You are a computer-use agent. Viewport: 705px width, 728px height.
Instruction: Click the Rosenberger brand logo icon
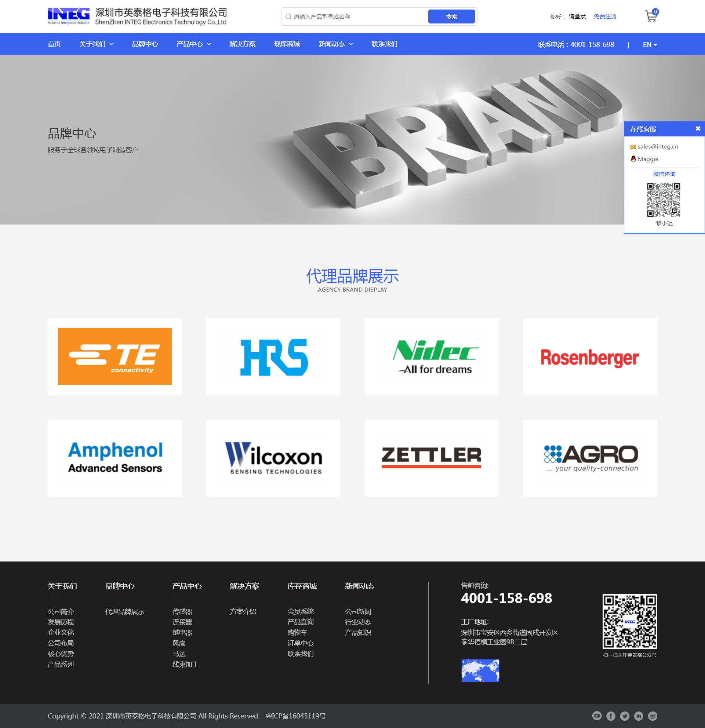click(x=589, y=356)
